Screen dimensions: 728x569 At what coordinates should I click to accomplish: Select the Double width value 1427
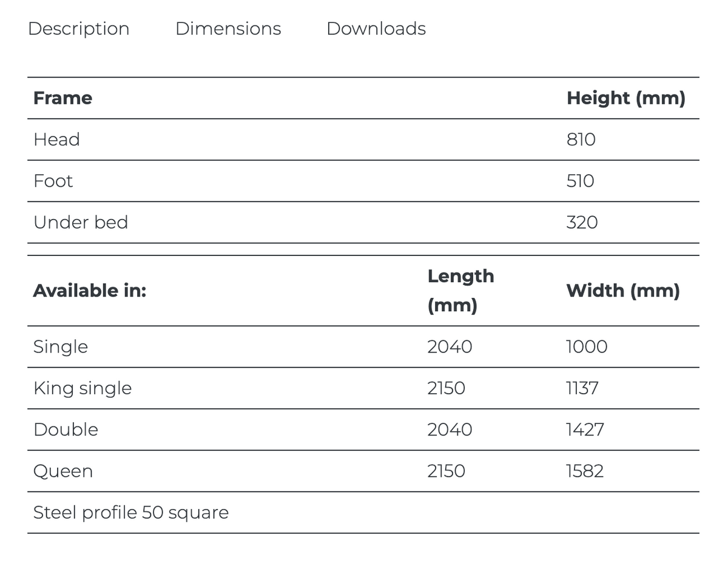point(585,429)
